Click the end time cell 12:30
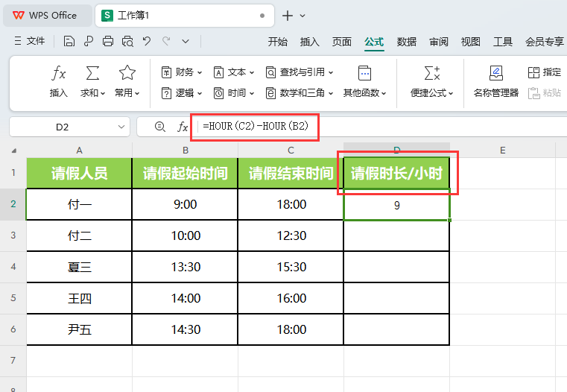Viewport: 567px width, 392px height. click(291, 235)
